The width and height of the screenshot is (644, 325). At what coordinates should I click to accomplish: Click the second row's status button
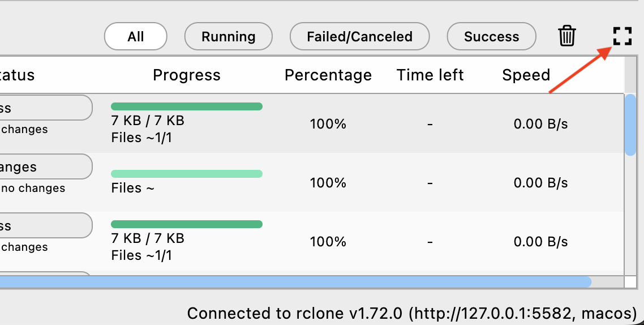tap(45, 166)
